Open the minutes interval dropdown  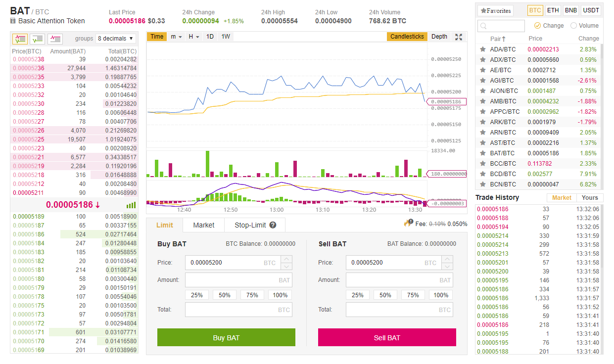[176, 37]
